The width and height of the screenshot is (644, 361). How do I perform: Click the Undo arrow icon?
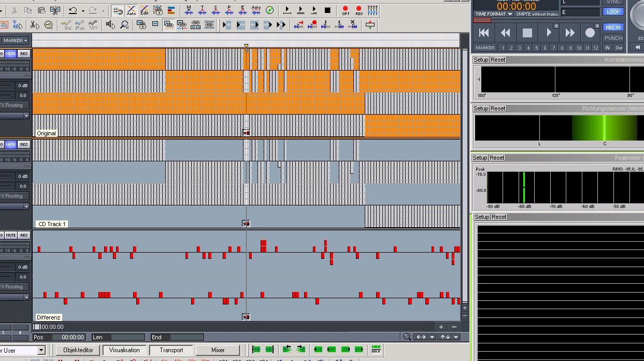(73, 10)
